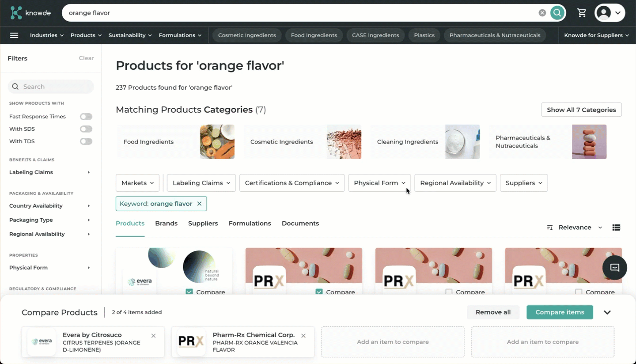Switch to list view icon

pyautogui.click(x=616, y=227)
